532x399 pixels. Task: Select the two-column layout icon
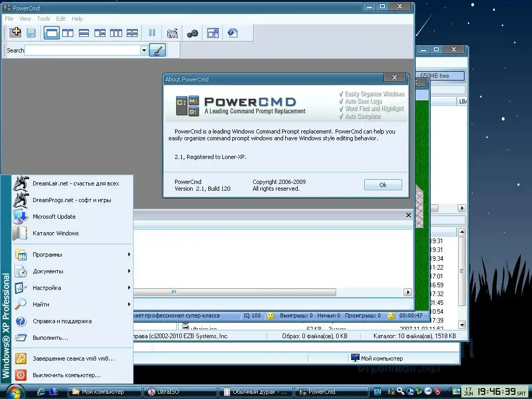tap(68, 33)
